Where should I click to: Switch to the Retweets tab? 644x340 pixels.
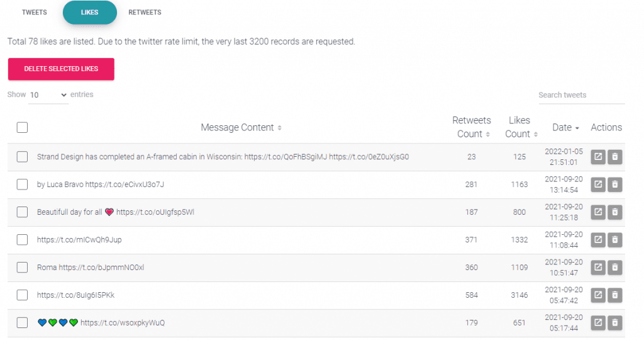tap(145, 13)
